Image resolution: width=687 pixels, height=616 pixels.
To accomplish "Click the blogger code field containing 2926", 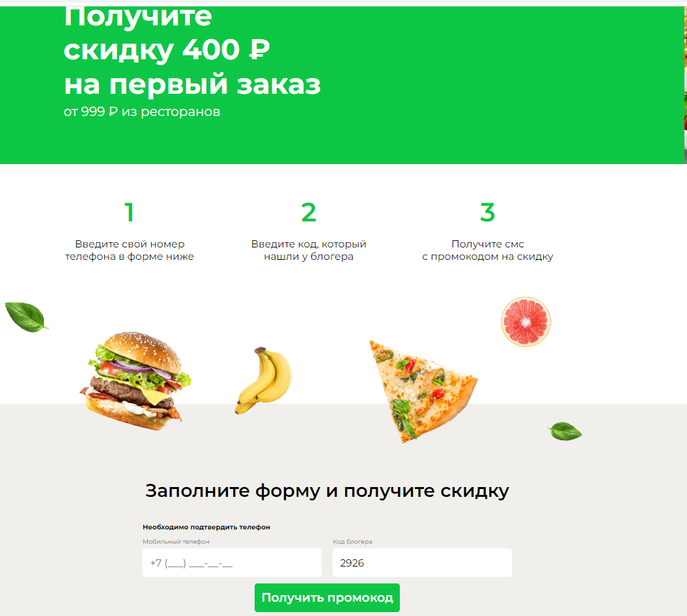I will (x=422, y=563).
